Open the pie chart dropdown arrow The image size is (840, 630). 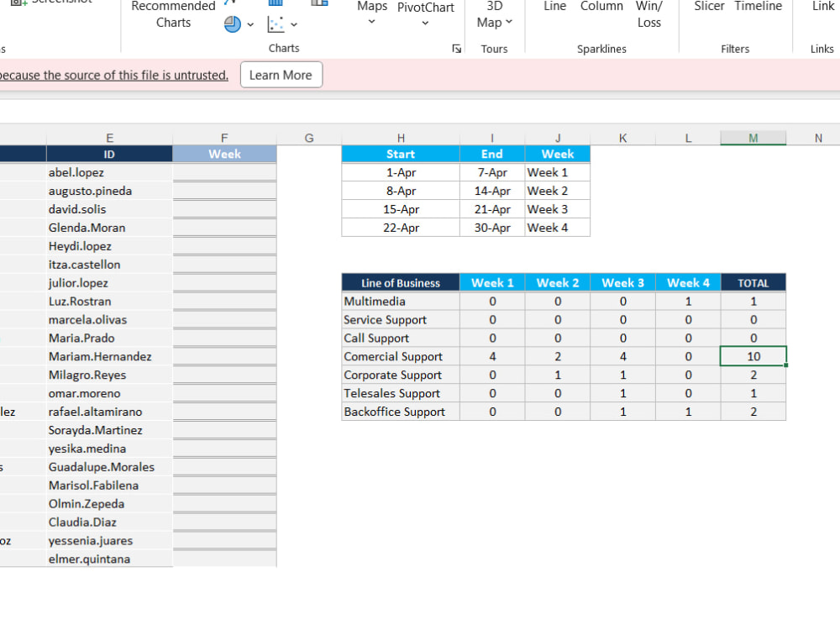250,24
